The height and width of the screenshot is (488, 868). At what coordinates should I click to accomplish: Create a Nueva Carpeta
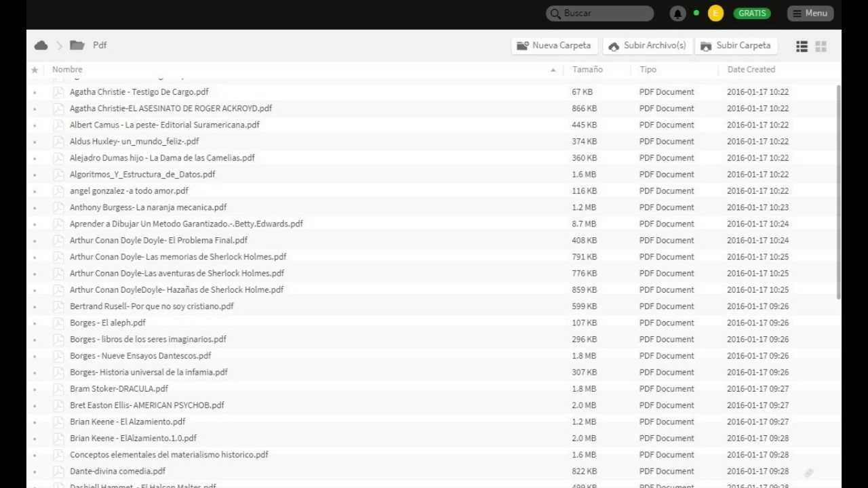click(554, 45)
